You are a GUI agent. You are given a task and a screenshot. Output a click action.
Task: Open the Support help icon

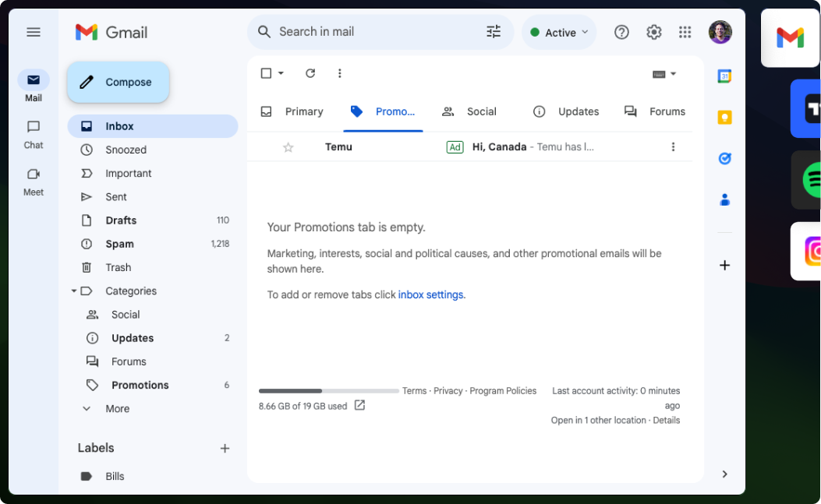click(621, 33)
